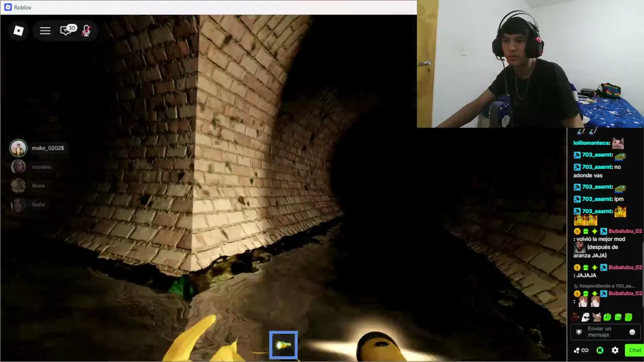
Task: Click the green circular K icon
Action: tap(600, 350)
